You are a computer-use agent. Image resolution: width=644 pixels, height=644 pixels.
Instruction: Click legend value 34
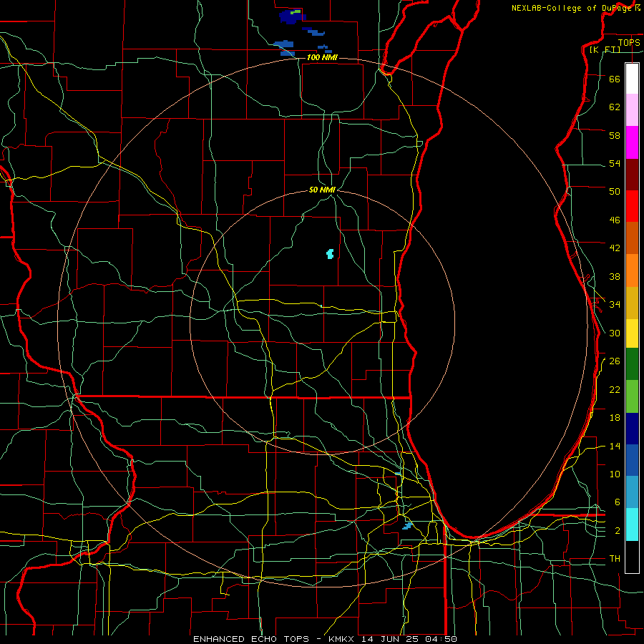pyautogui.click(x=615, y=304)
